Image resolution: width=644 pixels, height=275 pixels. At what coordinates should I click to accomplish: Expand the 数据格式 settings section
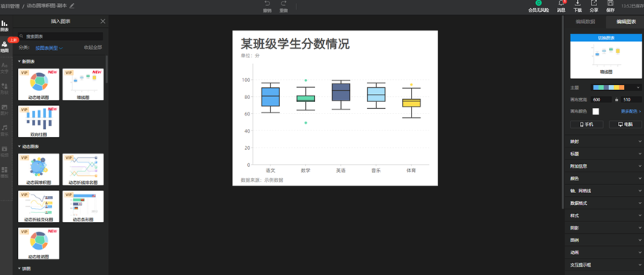pos(605,203)
